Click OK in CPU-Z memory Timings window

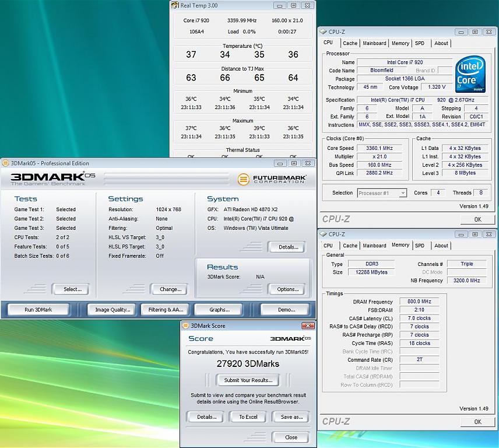click(477, 422)
